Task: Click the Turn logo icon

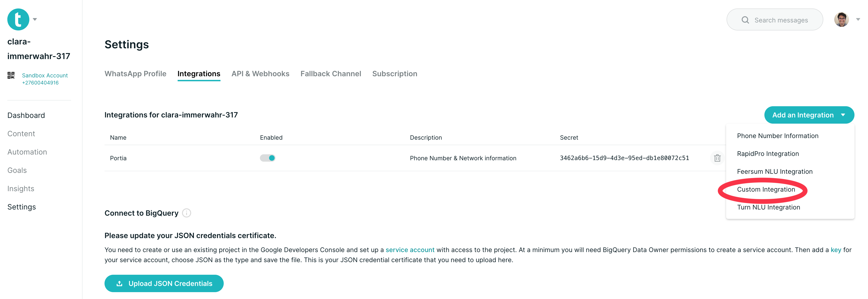Action: pos(18,19)
